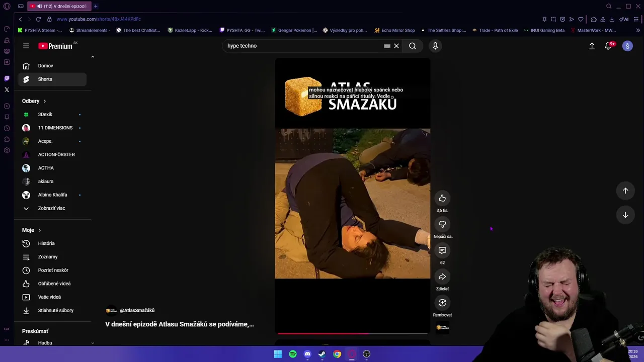Open the Echo Mirror Shop bookmark
This screenshot has height=362, width=644.
click(395, 30)
